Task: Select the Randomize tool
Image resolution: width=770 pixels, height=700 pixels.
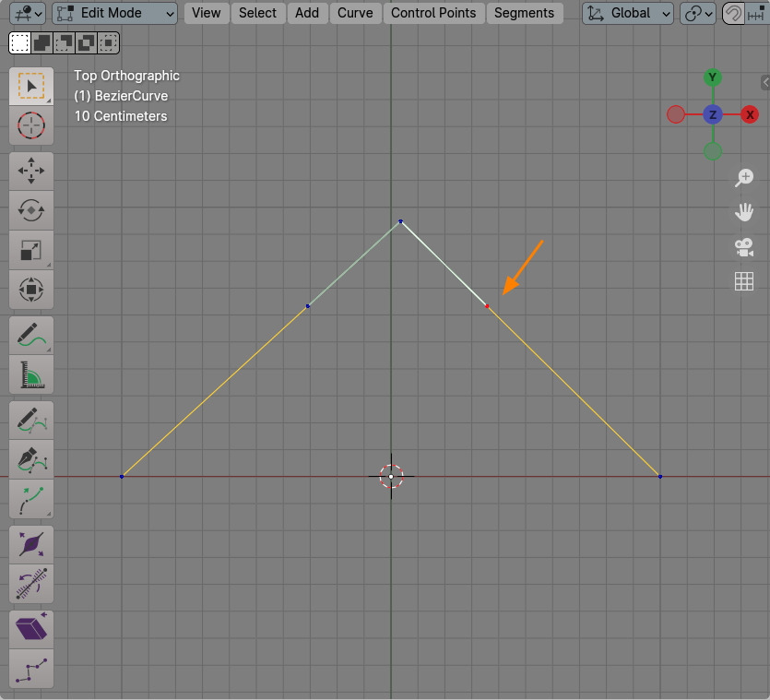Action: click(x=31, y=669)
